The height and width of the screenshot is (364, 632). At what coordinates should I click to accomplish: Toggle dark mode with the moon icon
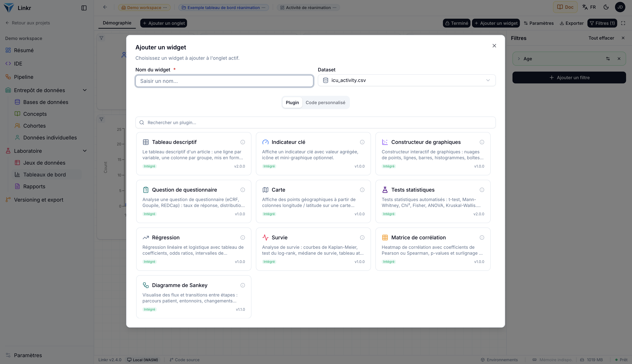606,7
